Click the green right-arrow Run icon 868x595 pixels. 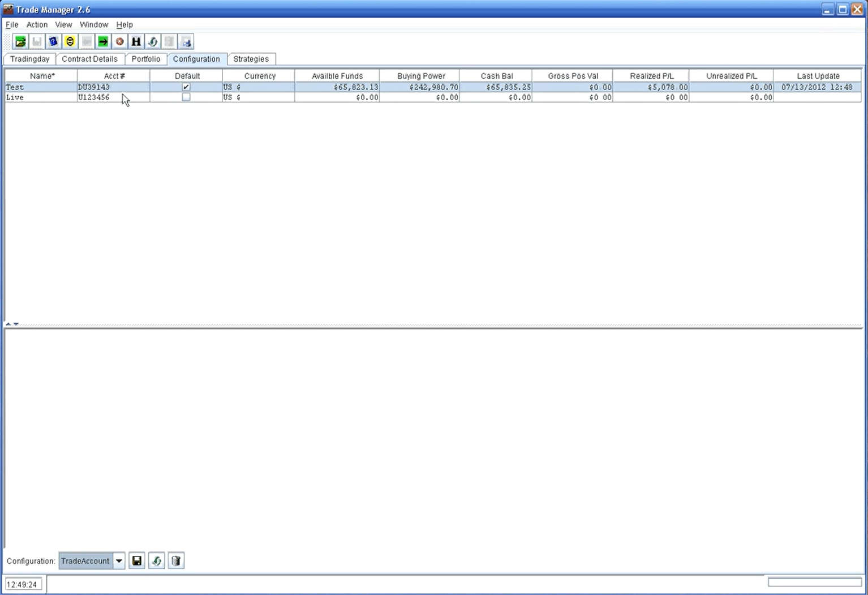tap(103, 42)
